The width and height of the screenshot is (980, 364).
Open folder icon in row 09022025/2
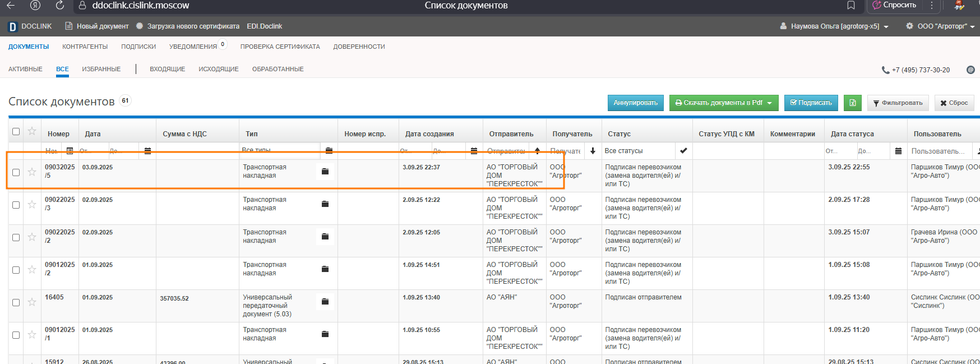pyautogui.click(x=325, y=237)
